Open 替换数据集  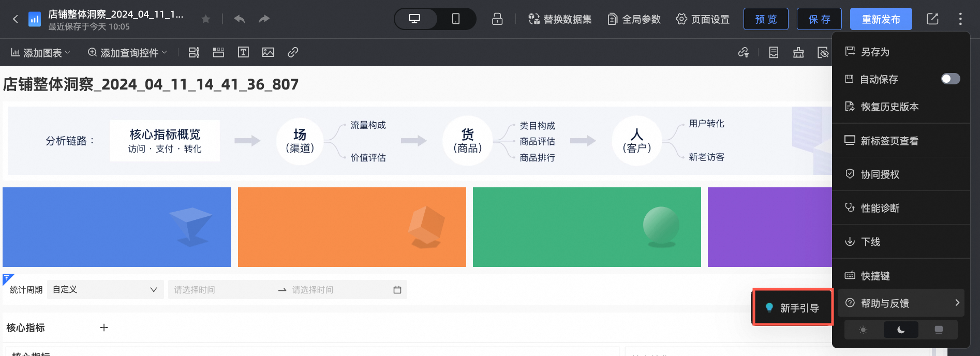[560, 19]
